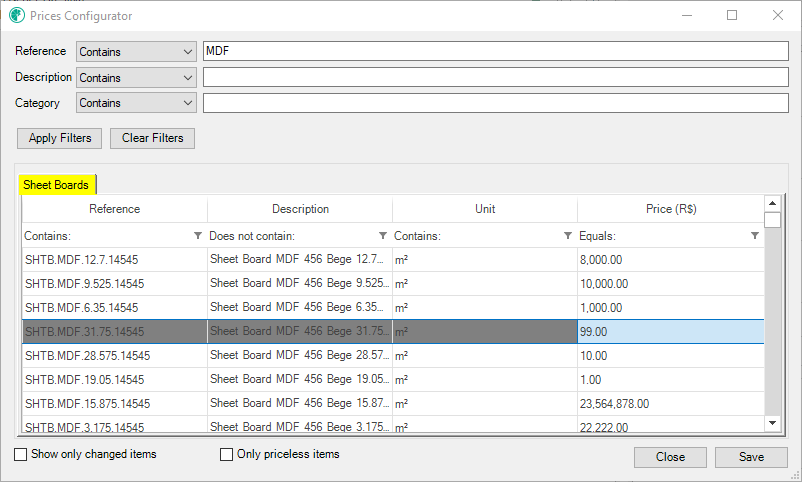Click the price cell 1,000.00
The width and height of the screenshot is (802, 482).
click(x=671, y=308)
